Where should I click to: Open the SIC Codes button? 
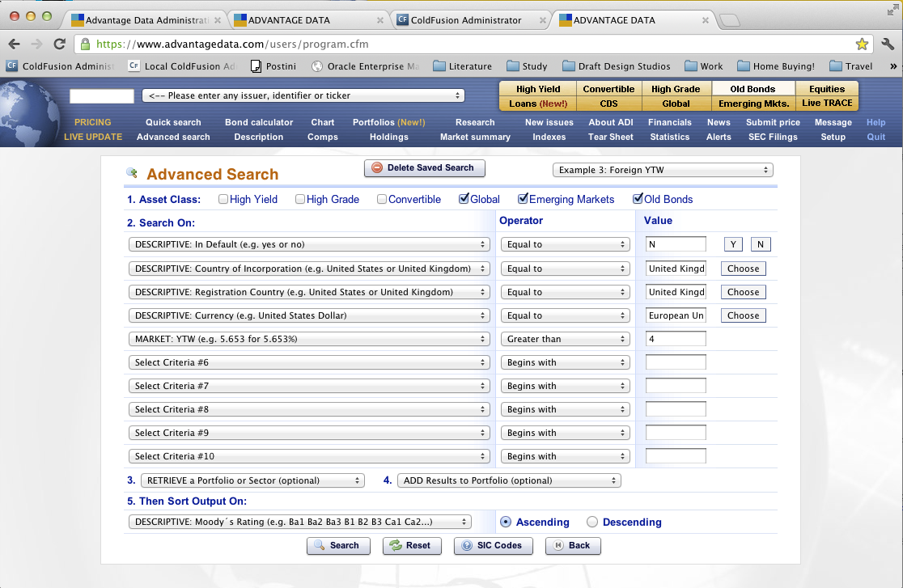[494, 545]
